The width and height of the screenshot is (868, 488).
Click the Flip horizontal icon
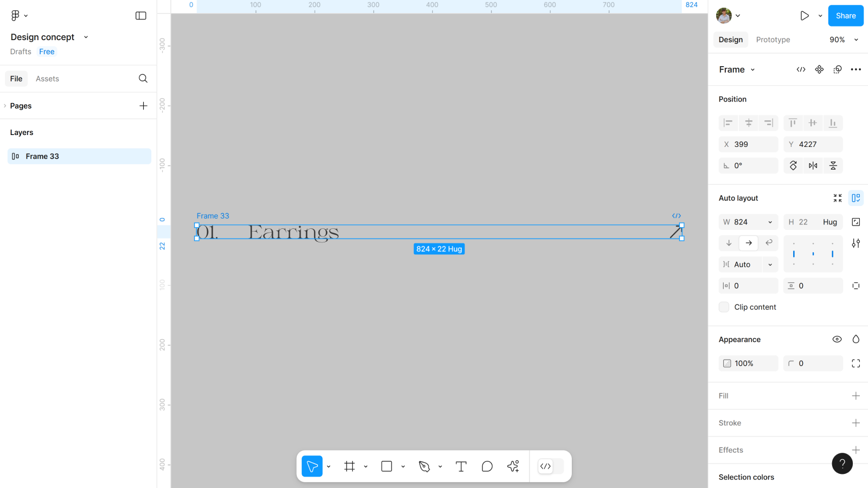click(x=813, y=166)
